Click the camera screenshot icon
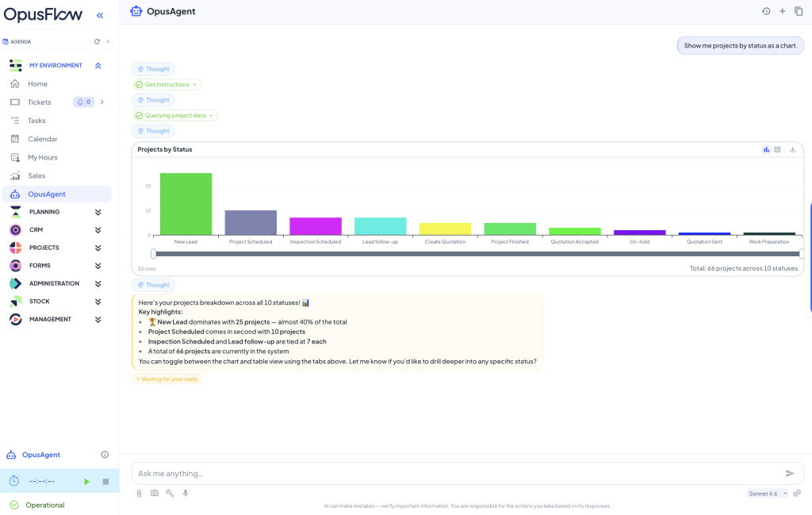The image size is (812, 515). click(x=155, y=494)
